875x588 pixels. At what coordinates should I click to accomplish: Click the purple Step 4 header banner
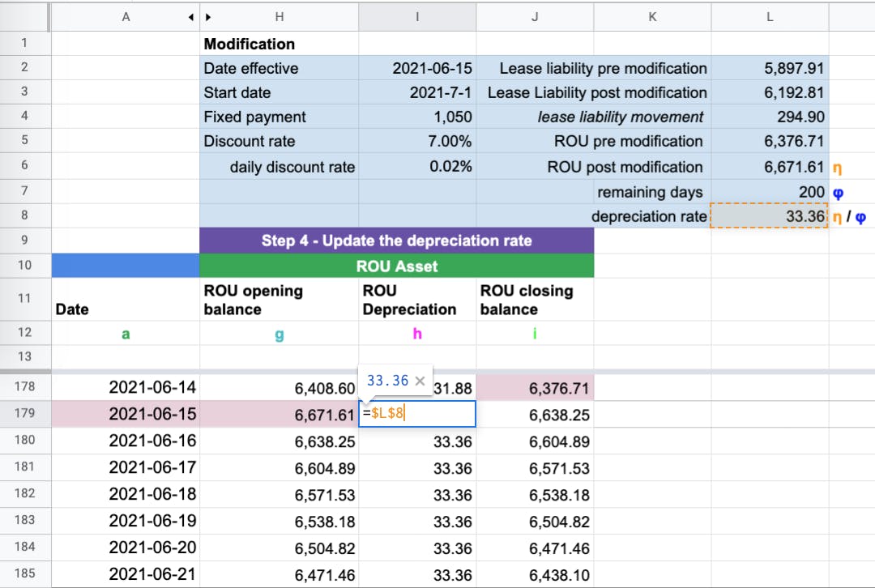pos(396,241)
